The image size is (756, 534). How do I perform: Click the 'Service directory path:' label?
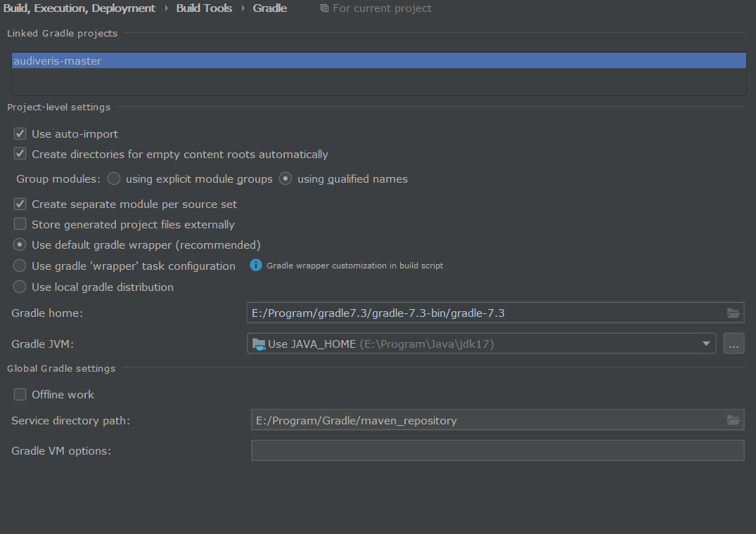click(x=71, y=420)
